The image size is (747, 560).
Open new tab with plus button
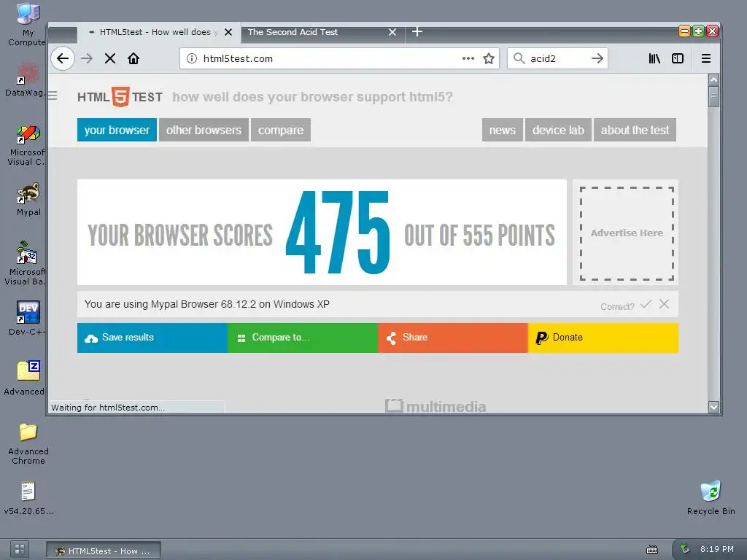click(417, 32)
